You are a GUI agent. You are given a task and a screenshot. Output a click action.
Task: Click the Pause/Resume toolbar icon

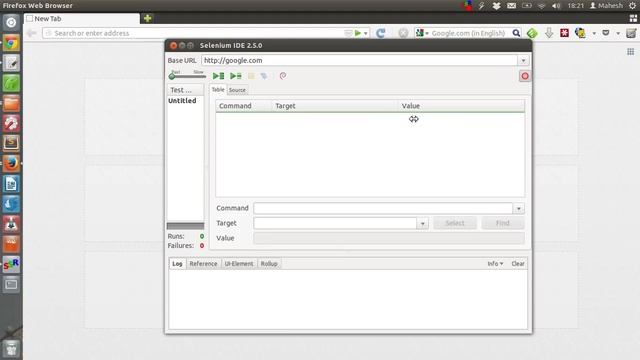click(251, 76)
